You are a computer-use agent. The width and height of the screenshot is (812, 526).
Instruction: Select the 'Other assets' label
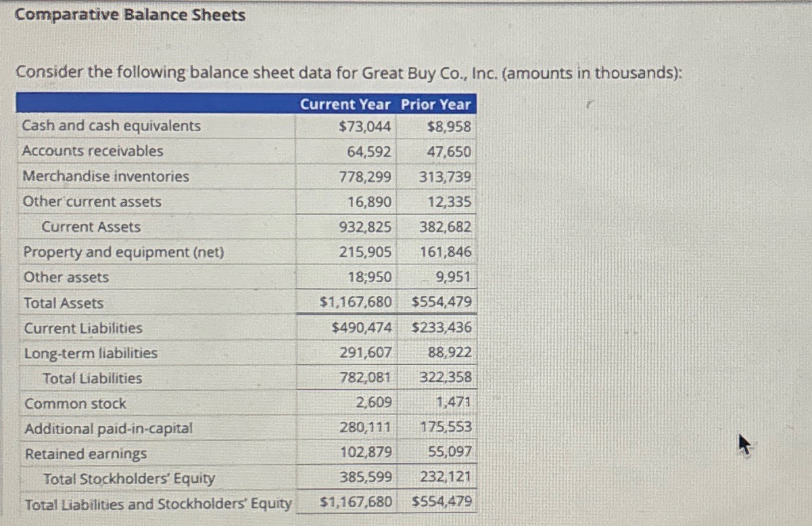tap(66, 277)
